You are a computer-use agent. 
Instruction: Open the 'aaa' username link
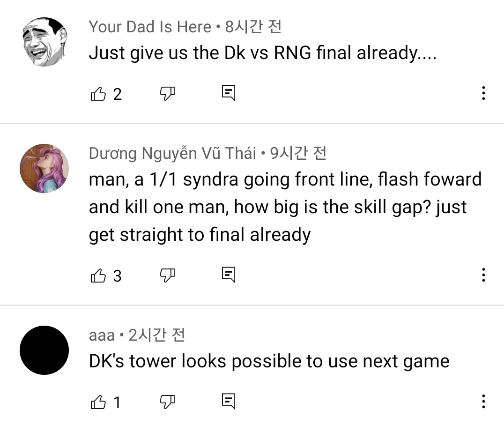coord(102,336)
